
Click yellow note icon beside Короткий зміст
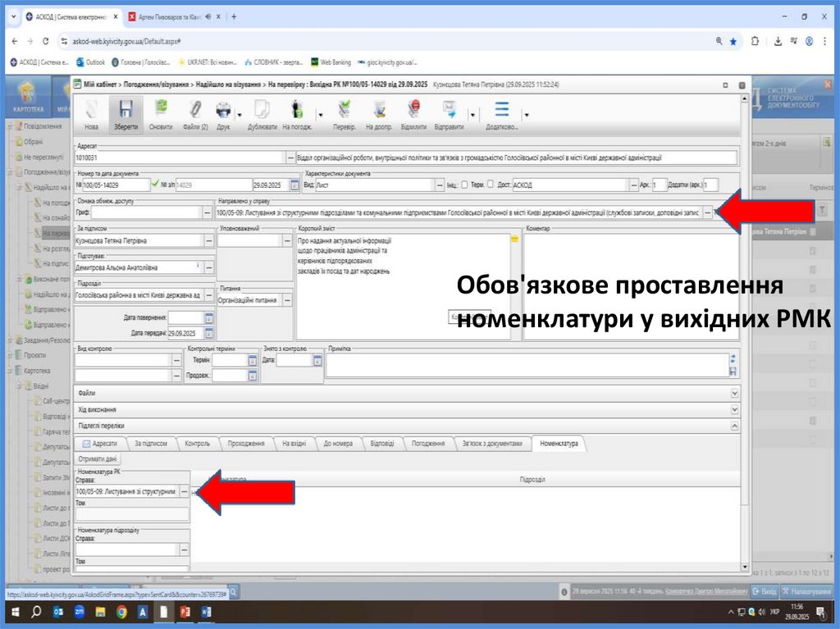tap(515, 239)
